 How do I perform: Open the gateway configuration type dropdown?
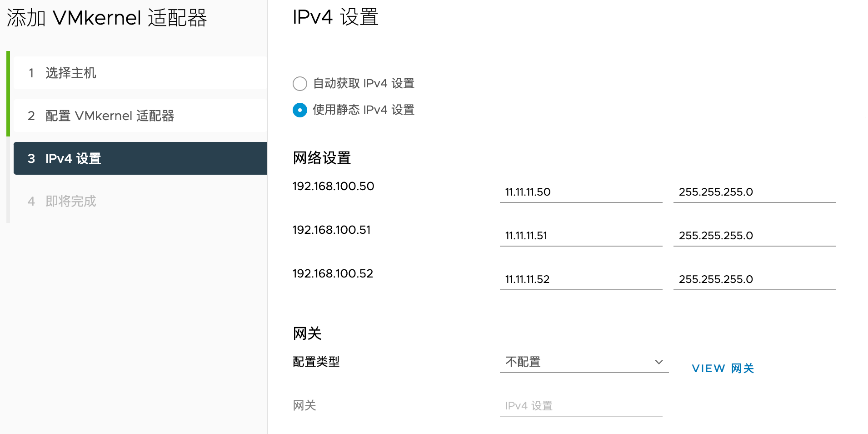point(584,362)
